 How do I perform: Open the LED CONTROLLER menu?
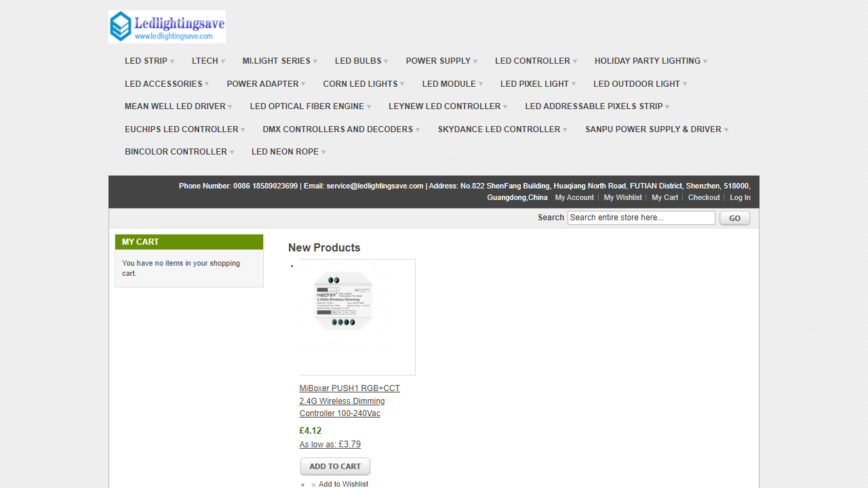click(x=536, y=61)
